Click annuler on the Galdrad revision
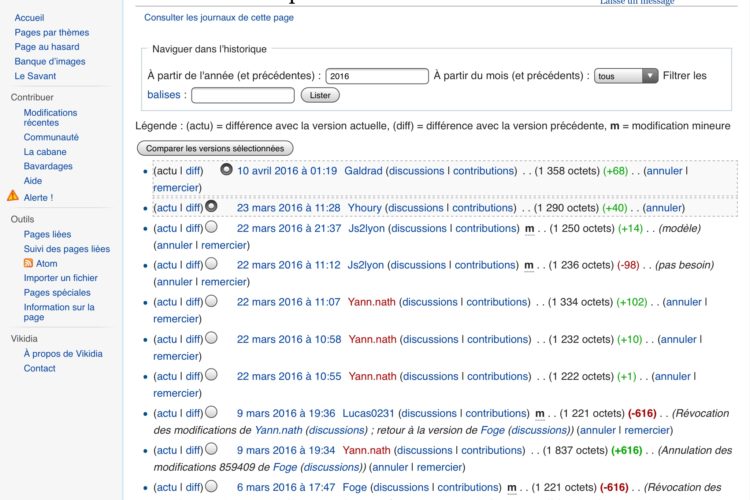750x500 pixels. [664, 171]
